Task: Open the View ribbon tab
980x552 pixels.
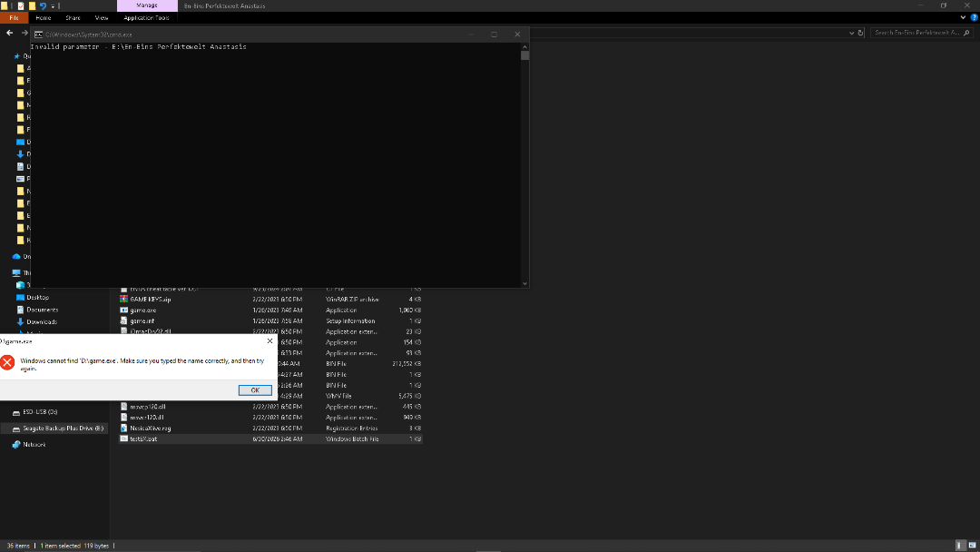Action: pyautogui.click(x=102, y=17)
